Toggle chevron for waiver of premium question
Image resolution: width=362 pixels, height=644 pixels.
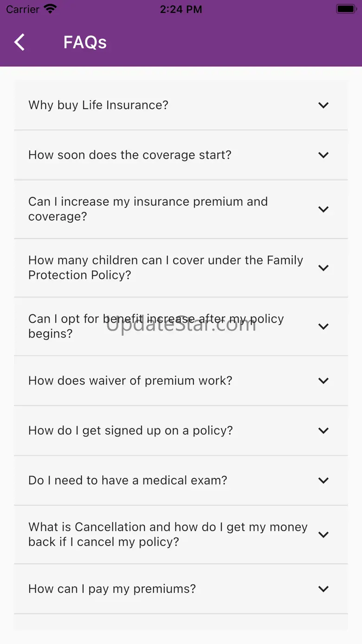click(323, 381)
